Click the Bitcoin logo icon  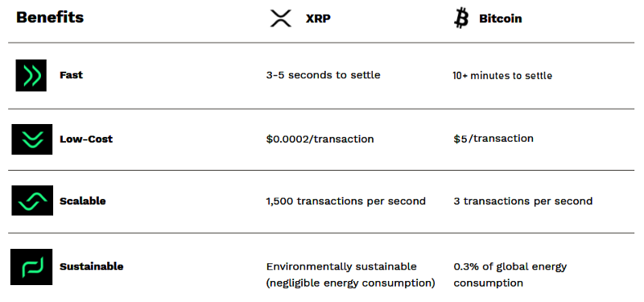[460, 19]
